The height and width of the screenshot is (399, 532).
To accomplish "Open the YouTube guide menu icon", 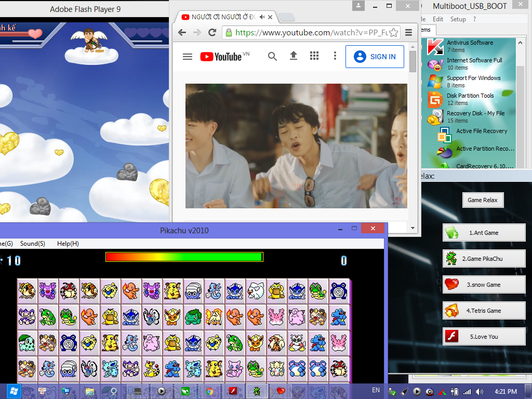I will 188,57.
